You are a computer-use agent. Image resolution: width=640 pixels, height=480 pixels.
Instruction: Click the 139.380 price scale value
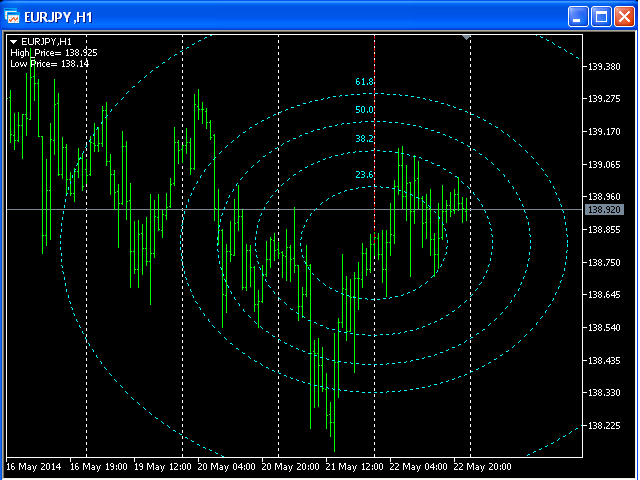(x=604, y=67)
